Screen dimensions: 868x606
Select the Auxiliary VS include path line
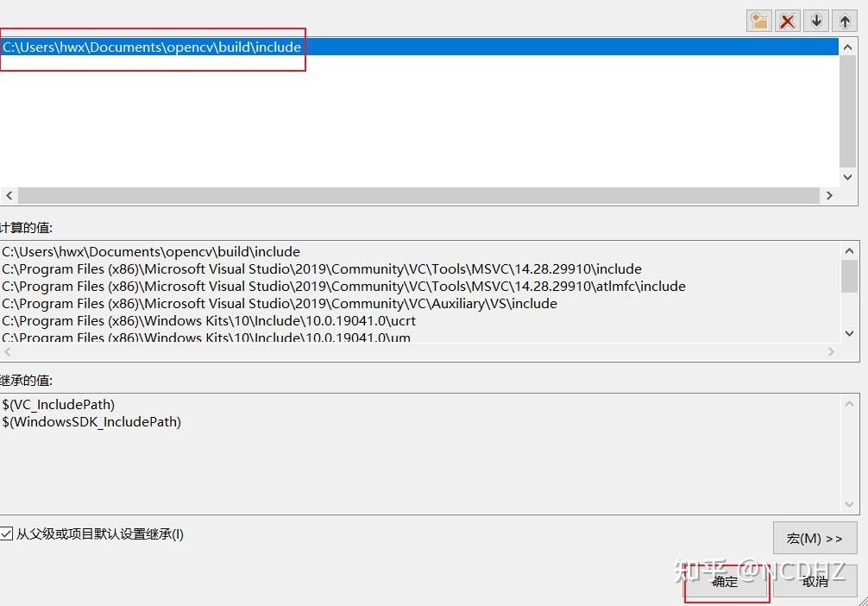(279, 303)
